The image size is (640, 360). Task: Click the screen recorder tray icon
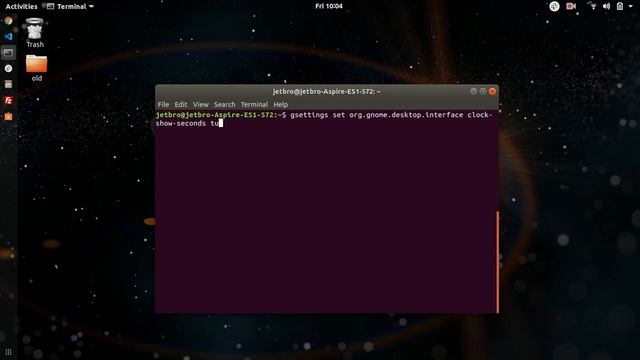[x=571, y=6]
